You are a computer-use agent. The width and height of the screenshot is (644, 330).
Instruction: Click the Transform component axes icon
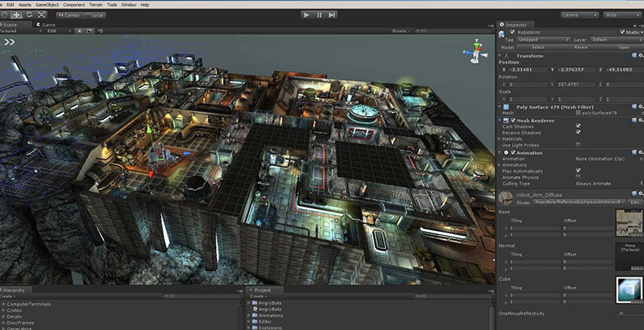pos(506,56)
